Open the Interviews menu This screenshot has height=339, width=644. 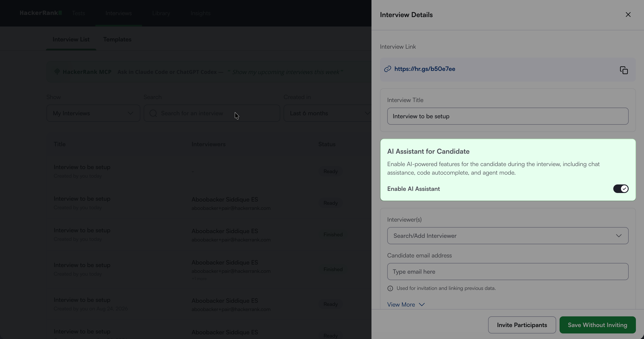click(x=119, y=13)
